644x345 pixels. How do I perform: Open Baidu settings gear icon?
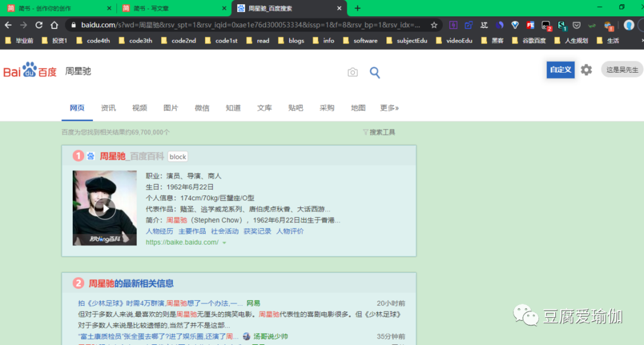tap(586, 70)
